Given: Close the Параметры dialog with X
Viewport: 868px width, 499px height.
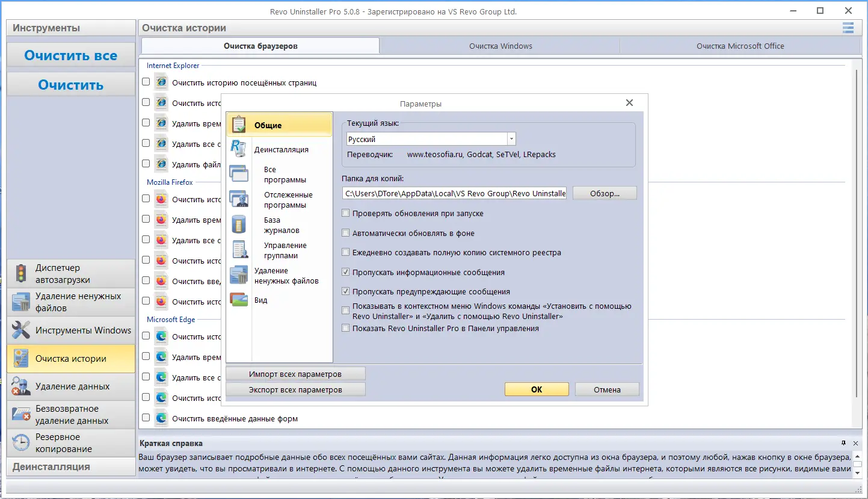Looking at the screenshot, I should [x=629, y=103].
